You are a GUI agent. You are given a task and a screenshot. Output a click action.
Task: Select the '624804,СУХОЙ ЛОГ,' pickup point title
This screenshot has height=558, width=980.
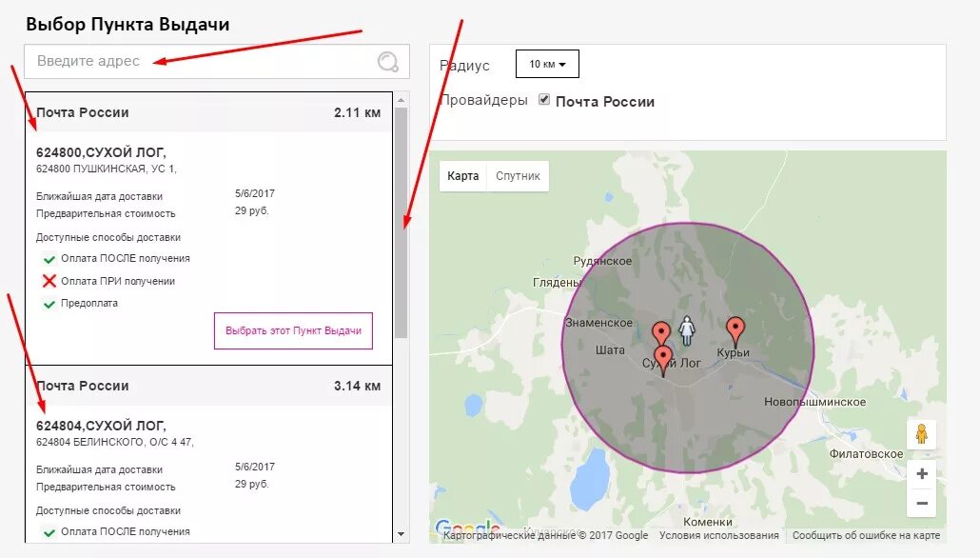pos(101,426)
